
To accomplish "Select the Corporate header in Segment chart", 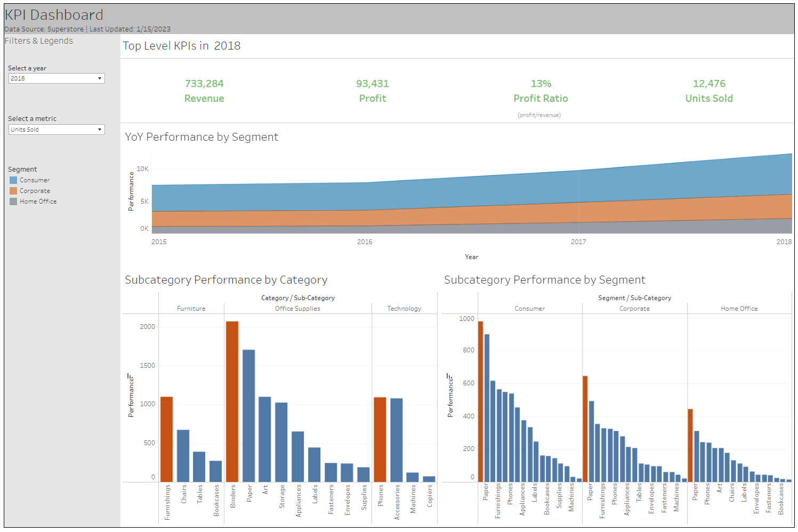I will pyautogui.click(x=634, y=309).
